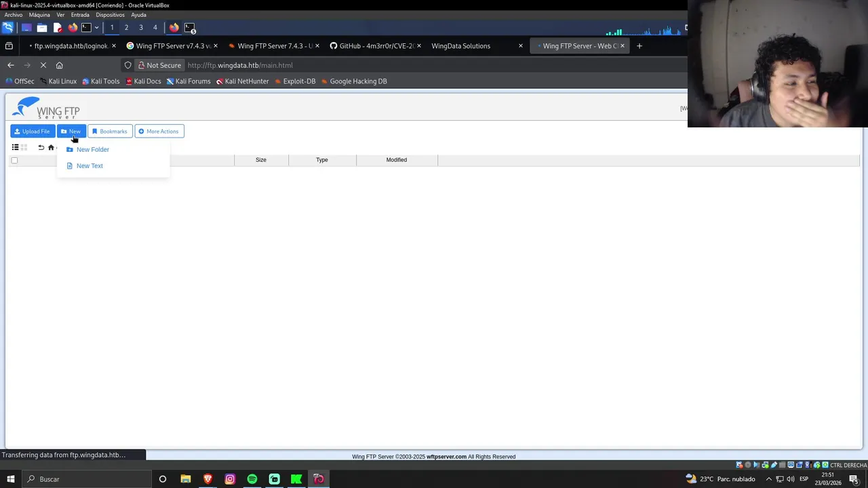The height and width of the screenshot is (488, 868).
Task: Sort files by the Type column
Action: (322, 160)
